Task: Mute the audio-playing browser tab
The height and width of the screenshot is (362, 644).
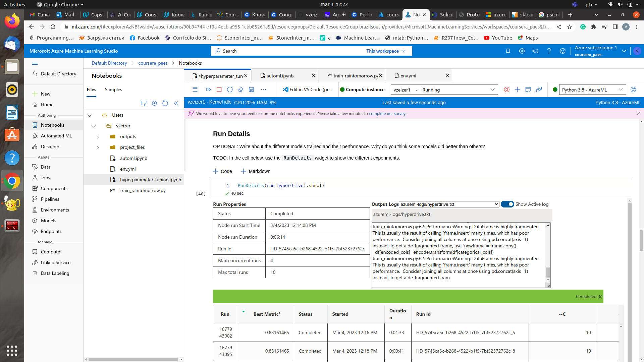Action: (x=344, y=15)
